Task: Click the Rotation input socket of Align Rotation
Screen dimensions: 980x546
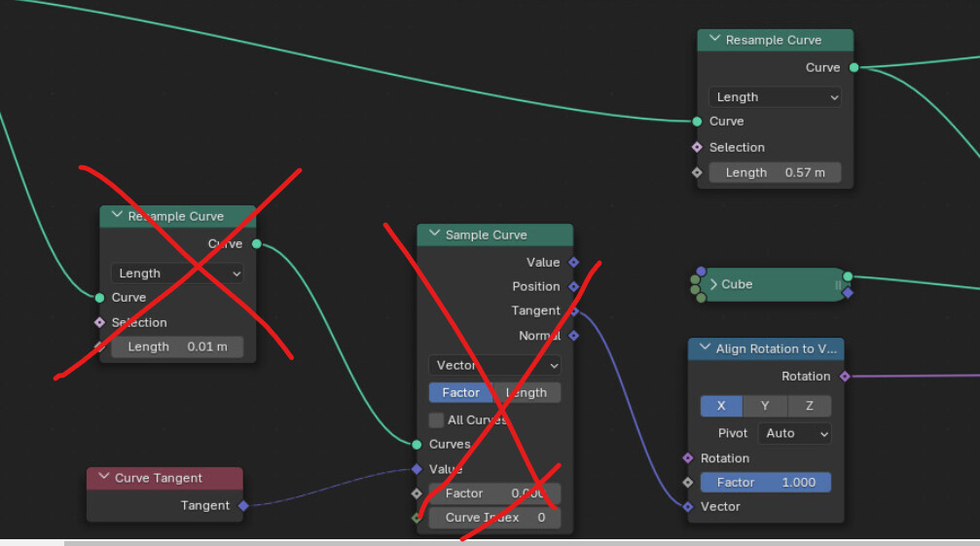Action: [x=687, y=457]
